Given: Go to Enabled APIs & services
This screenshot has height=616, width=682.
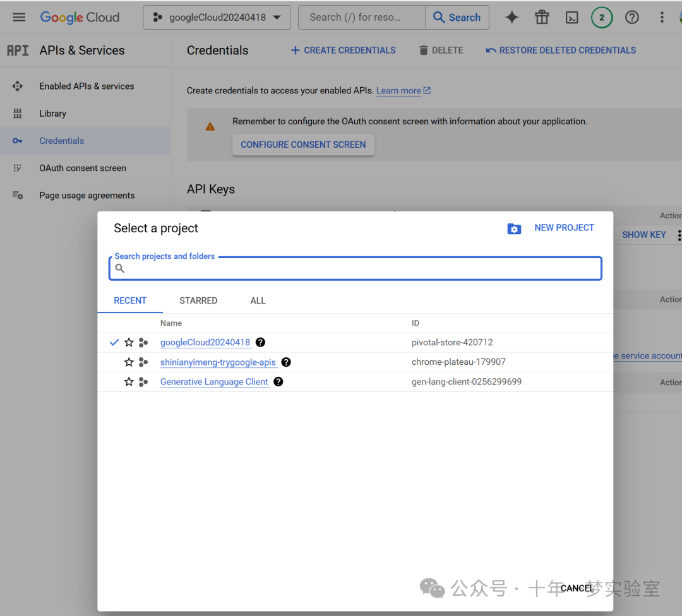Looking at the screenshot, I should point(87,86).
